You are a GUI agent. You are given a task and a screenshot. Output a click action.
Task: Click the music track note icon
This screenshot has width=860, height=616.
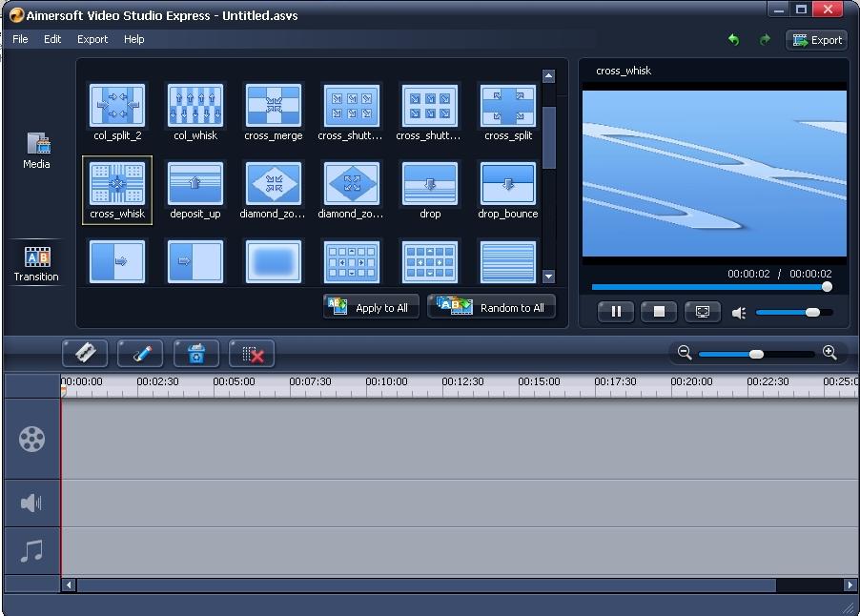coord(31,551)
